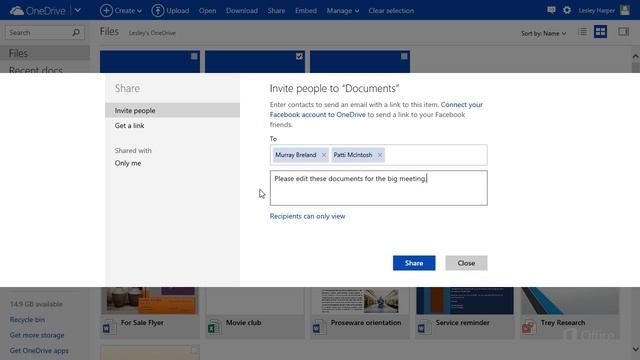The width and height of the screenshot is (640, 360).
Task: Toggle the details pane icon
Action: [x=623, y=32]
